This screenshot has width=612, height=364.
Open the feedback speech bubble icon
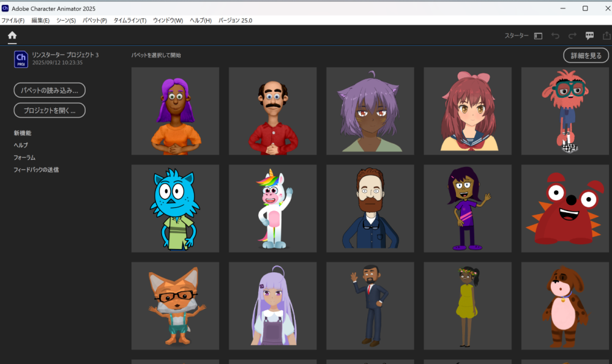pos(589,36)
